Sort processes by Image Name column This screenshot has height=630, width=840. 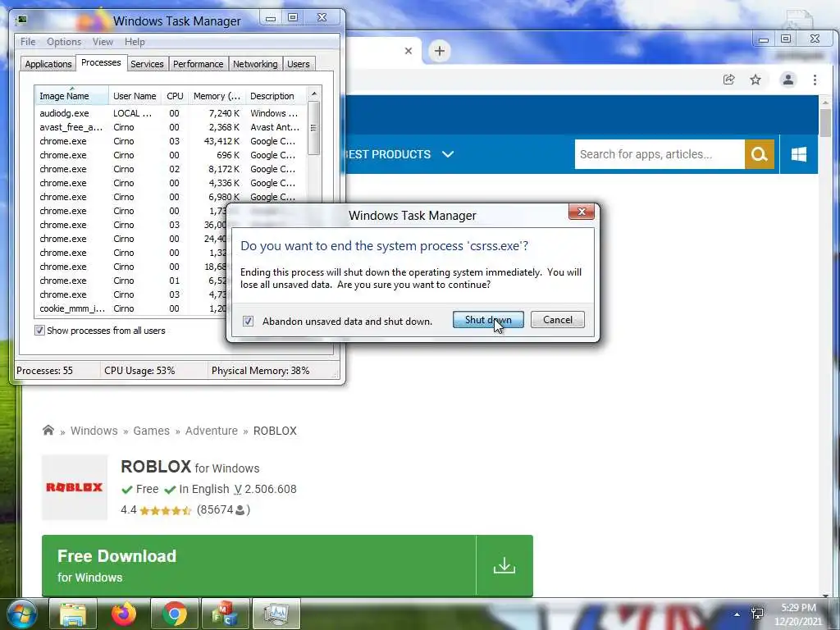point(72,96)
